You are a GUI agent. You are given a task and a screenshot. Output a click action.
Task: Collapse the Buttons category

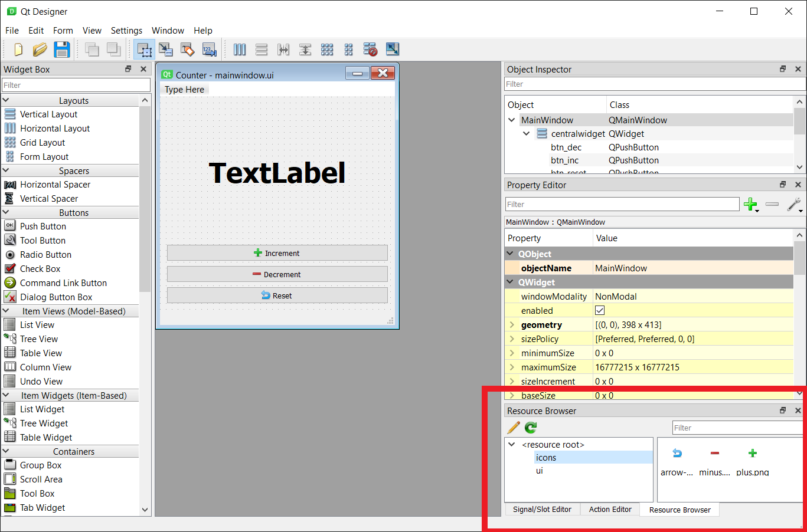click(x=6, y=212)
